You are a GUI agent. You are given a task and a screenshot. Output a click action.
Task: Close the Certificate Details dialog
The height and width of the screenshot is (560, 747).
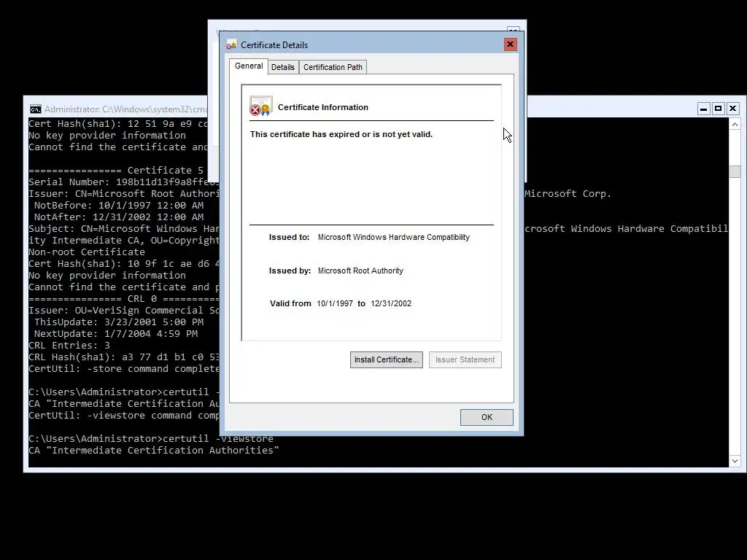[x=510, y=44]
